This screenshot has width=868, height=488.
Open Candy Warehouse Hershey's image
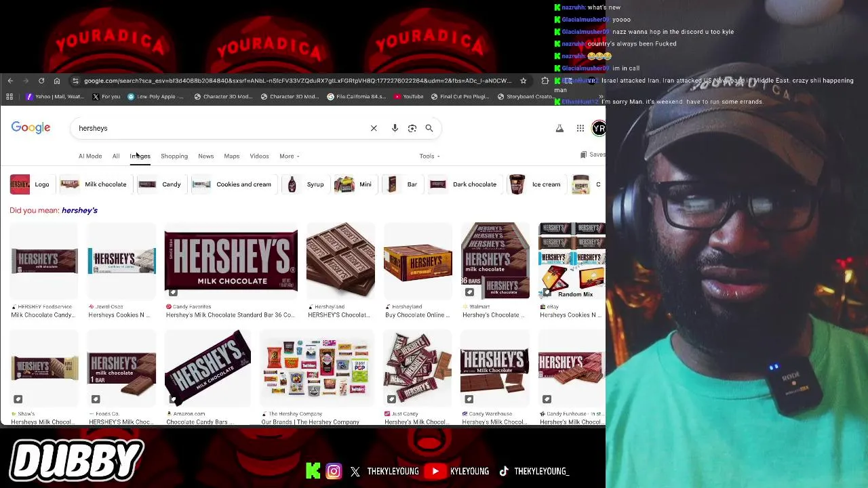[x=494, y=368]
